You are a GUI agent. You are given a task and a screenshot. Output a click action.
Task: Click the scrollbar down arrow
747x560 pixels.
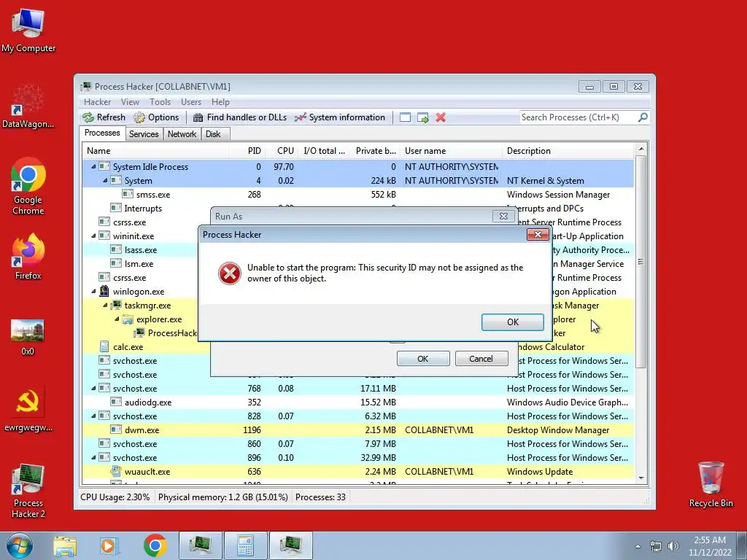640,478
